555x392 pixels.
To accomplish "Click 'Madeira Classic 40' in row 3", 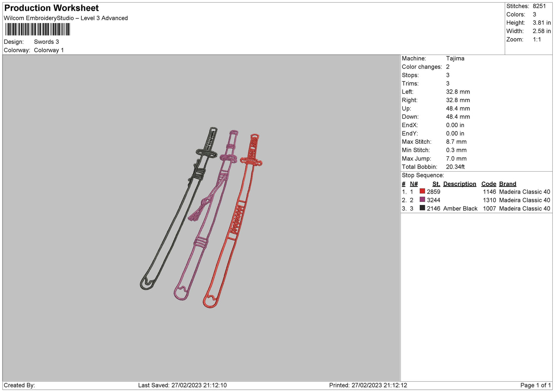I will coord(525,208).
